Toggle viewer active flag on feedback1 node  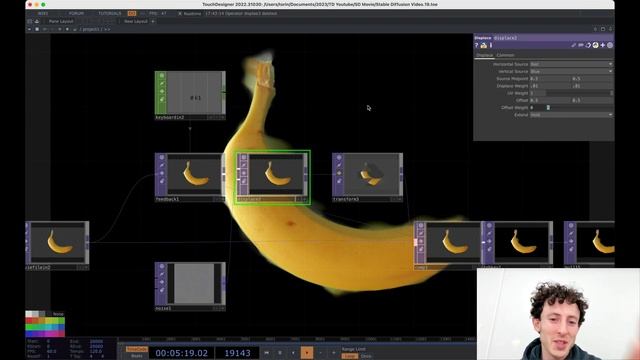point(162,158)
